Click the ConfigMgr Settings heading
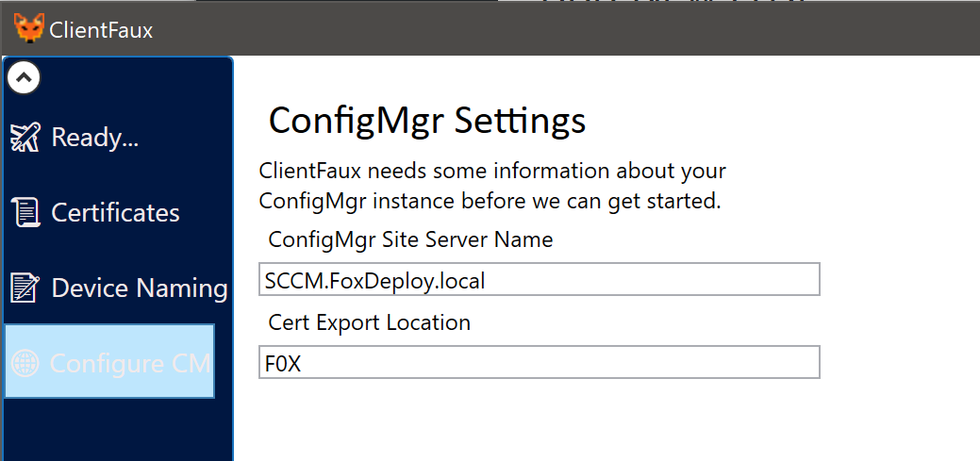 (x=427, y=121)
